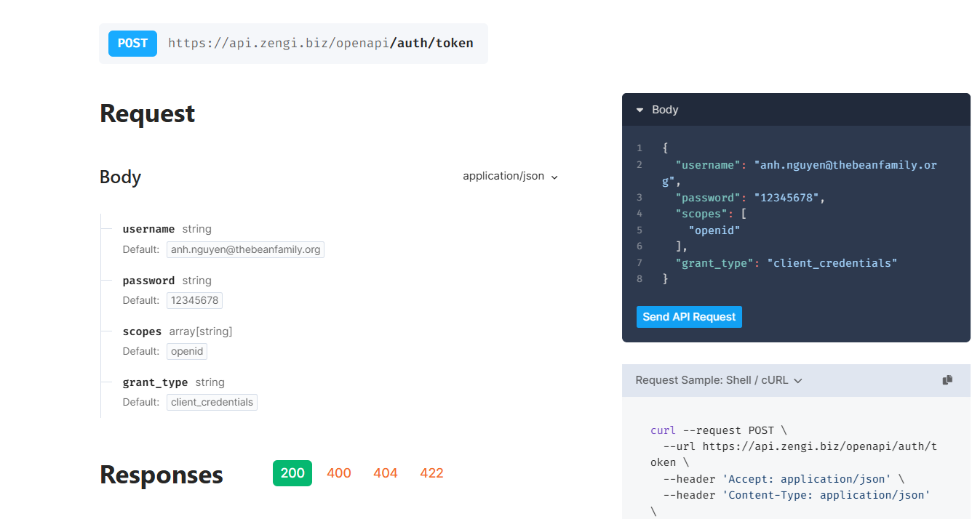Click default value anh.nguyen@thebeanfamily.org

[x=245, y=249]
